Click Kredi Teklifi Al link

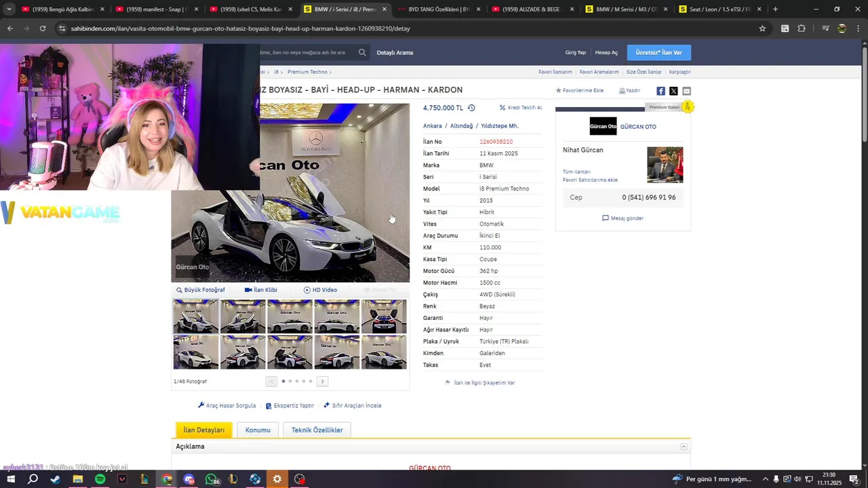[521, 108]
